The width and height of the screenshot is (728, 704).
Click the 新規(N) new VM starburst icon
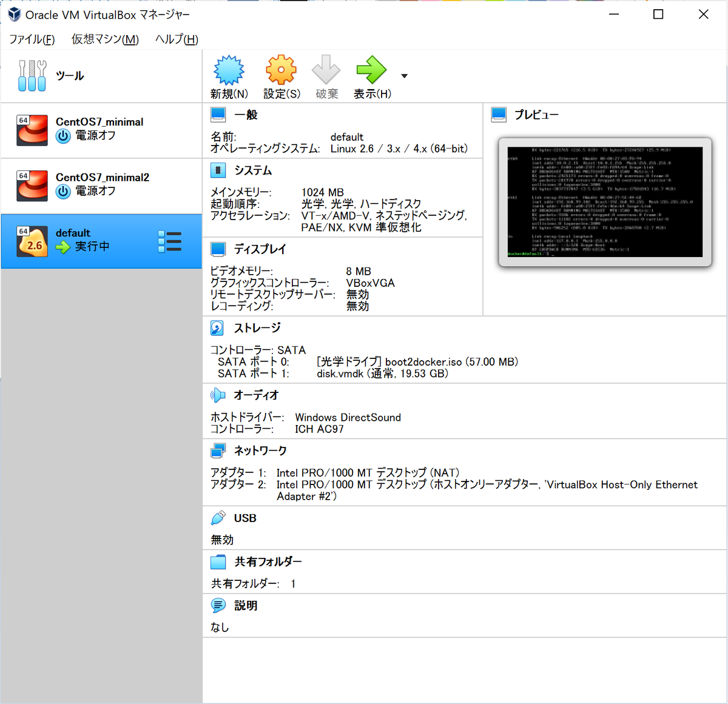229,70
